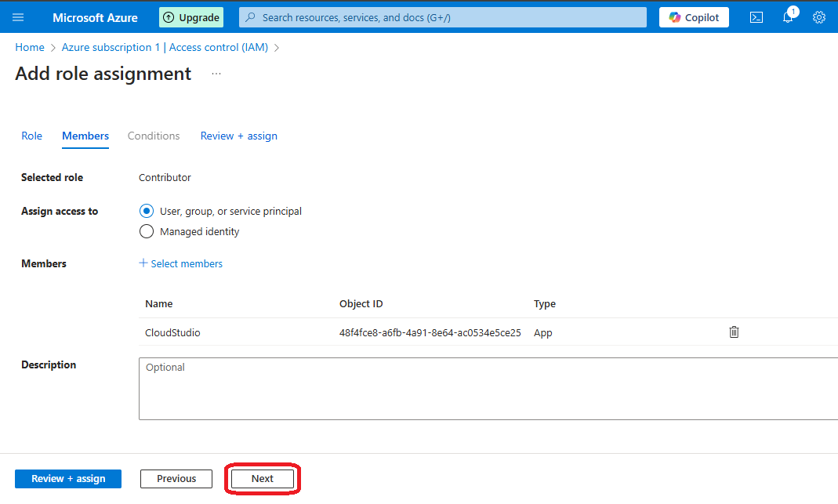
Task: Switch to the Review + assign tab
Action: (238, 136)
